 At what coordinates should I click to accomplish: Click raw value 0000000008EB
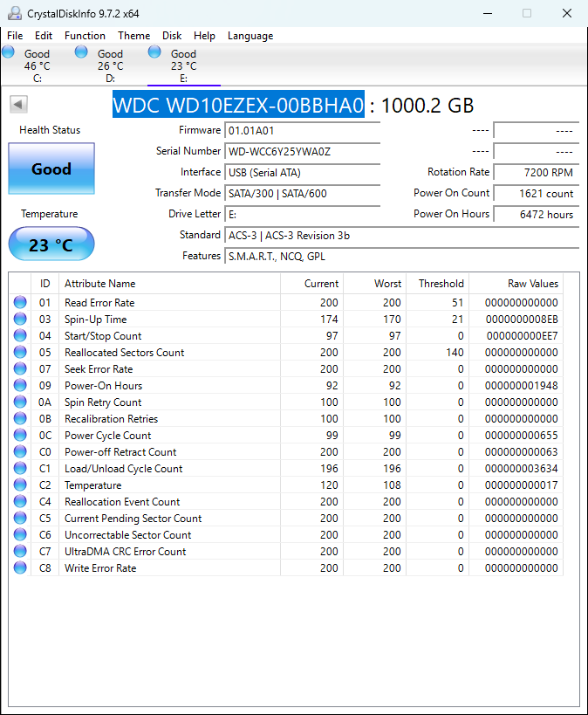coord(522,320)
